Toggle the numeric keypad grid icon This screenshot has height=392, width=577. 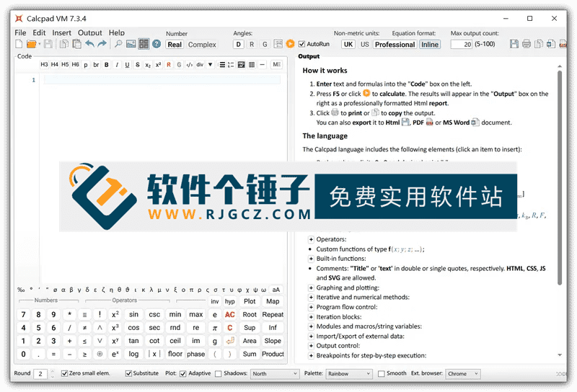pyautogui.click(x=144, y=44)
